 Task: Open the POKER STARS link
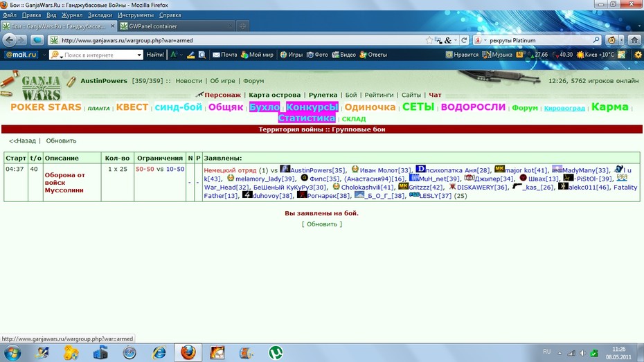46,107
